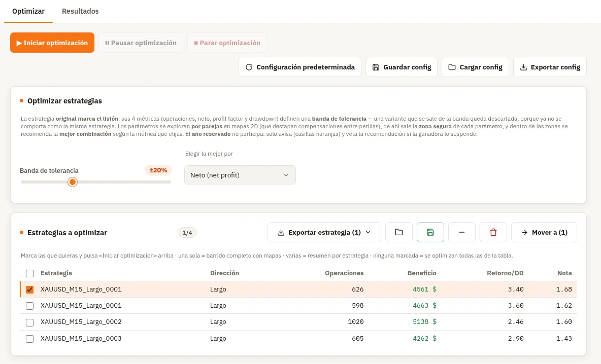Viewport: 601px width, 364px height.
Task: Click the Retorno/DD column header
Action: [505, 273]
